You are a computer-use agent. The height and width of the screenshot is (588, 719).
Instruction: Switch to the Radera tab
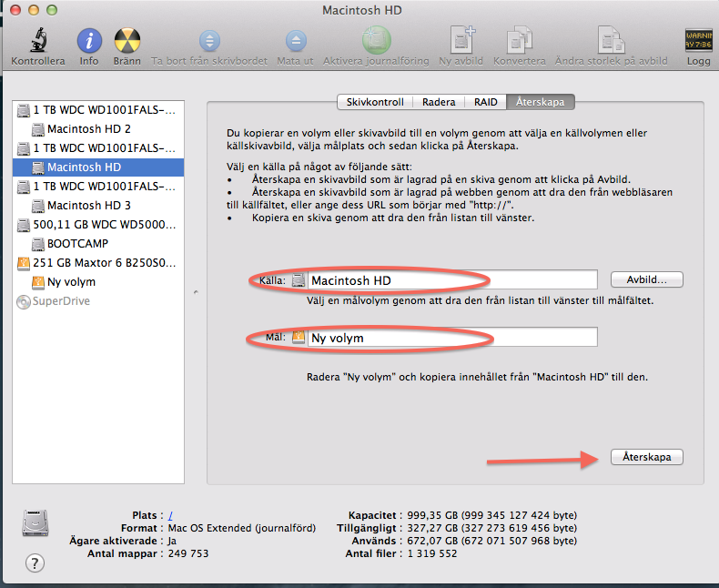coord(439,102)
